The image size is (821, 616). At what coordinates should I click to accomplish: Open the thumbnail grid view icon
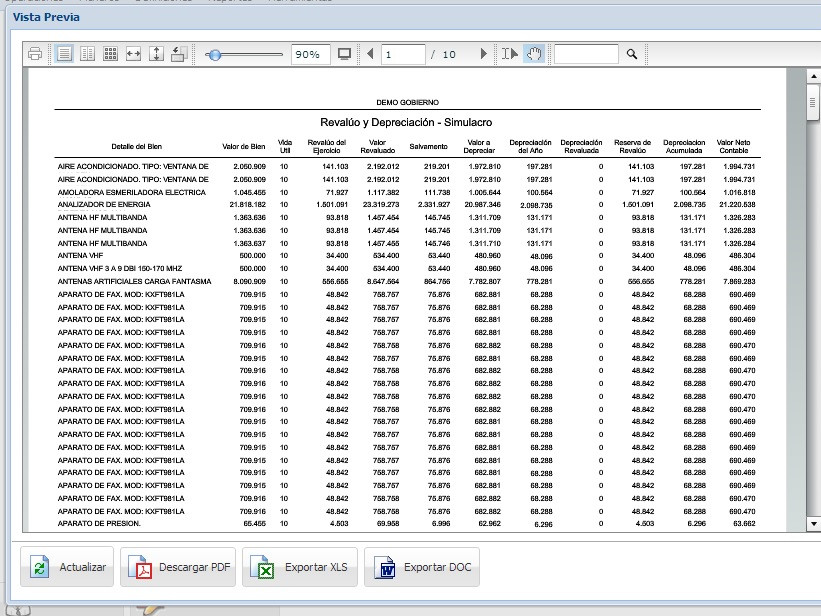click(110, 54)
